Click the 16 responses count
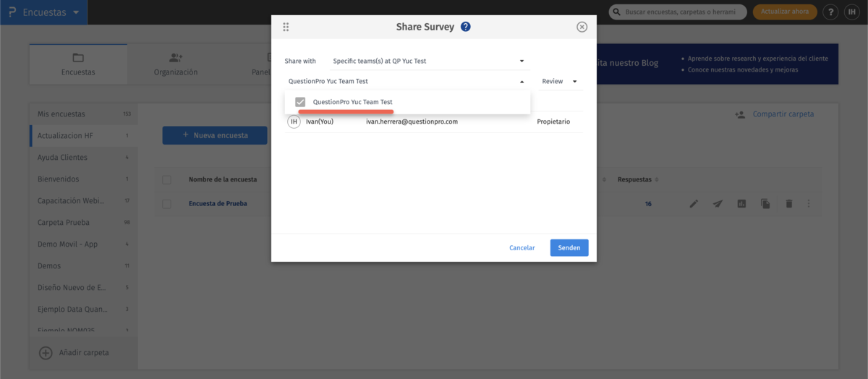This screenshot has height=379, width=868. coord(648,204)
